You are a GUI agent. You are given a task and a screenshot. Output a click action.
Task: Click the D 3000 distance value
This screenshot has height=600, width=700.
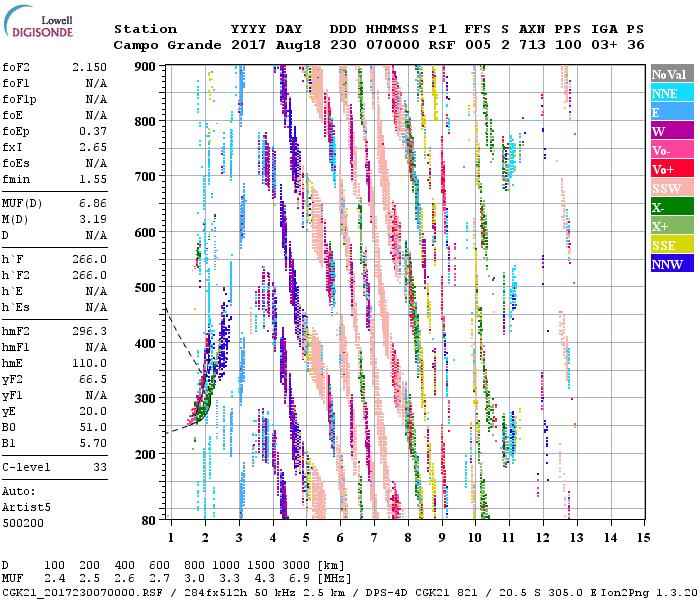(x=296, y=566)
